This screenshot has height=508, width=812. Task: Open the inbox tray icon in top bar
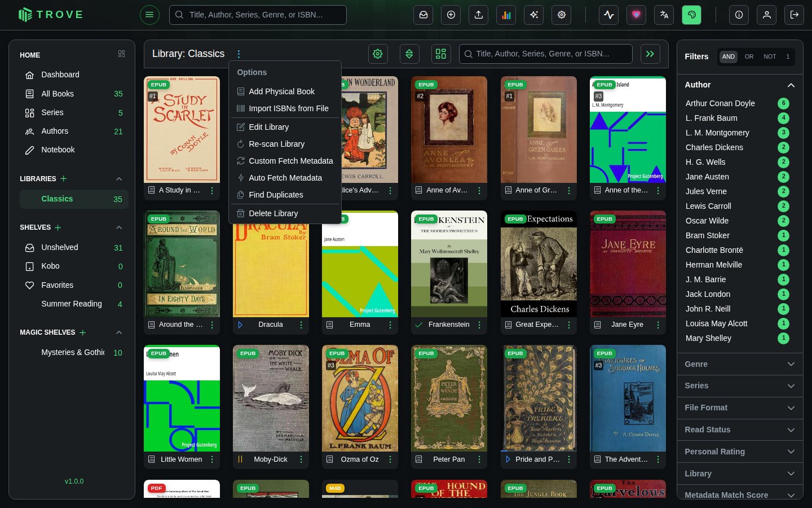tap(423, 15)
